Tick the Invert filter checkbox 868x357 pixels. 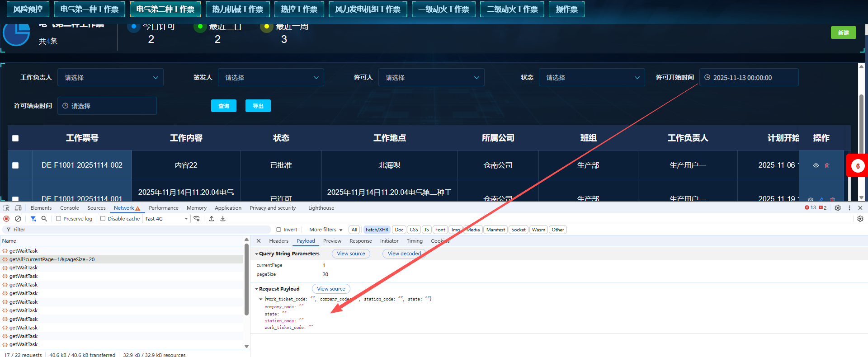(x=279, y=230)
